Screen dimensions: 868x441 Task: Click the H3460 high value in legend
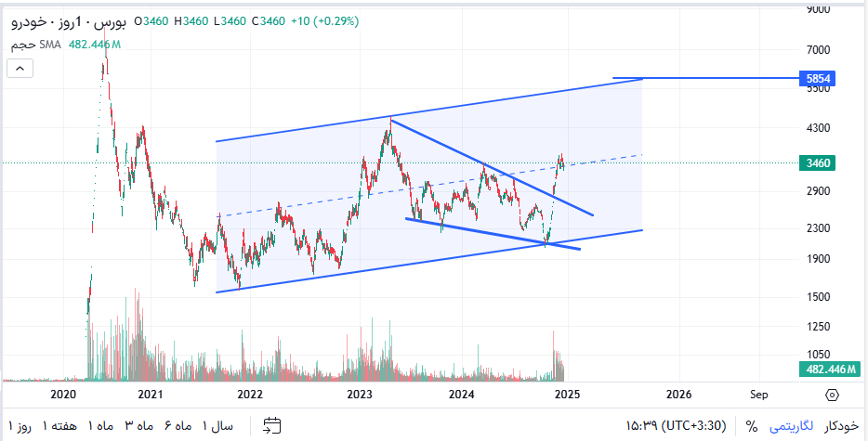(x=191, y=21)
